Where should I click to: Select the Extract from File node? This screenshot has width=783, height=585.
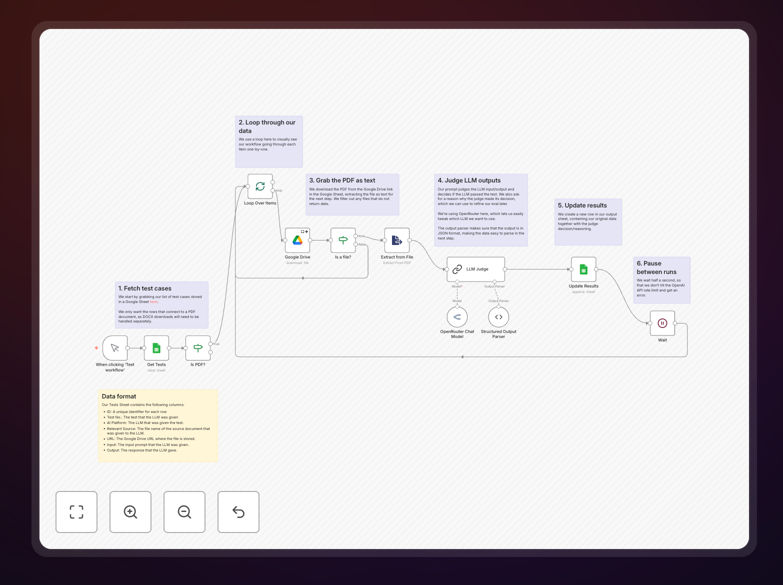click(397, 240)
